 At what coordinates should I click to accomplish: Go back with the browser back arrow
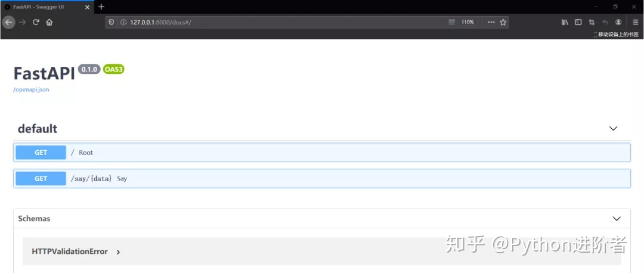click(x=8, y=22)
